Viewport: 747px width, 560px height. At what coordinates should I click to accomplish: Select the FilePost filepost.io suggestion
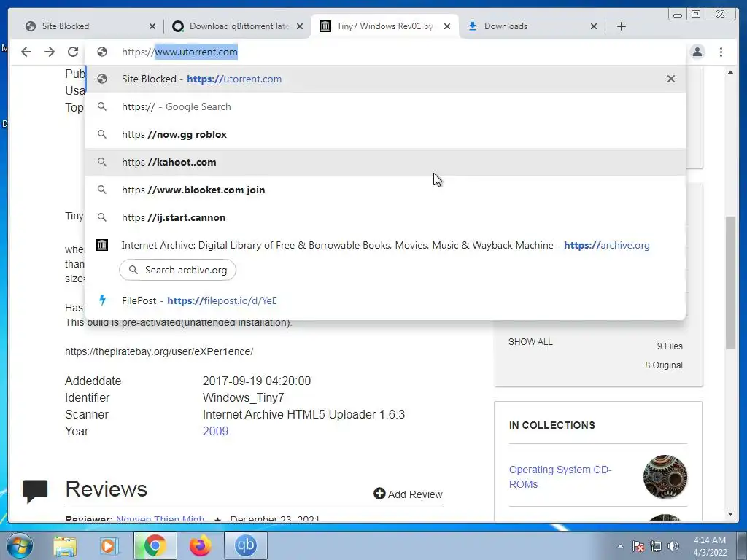[385, 300]
